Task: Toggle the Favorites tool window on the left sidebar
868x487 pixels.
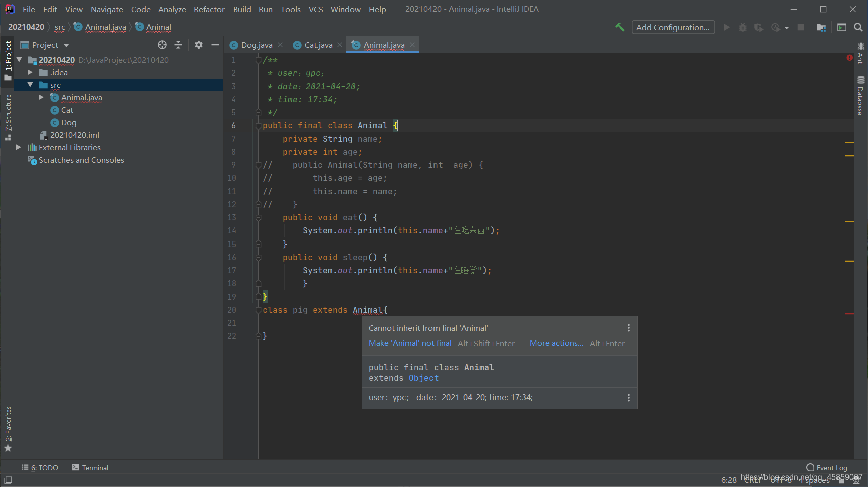Action: (x=8, y=429)
